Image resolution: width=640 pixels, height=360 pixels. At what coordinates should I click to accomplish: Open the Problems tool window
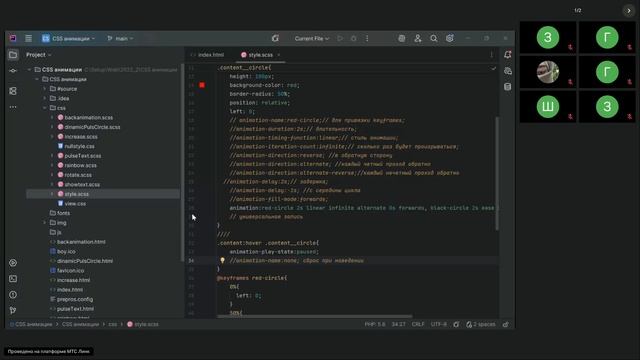click(x=13, y=295)
